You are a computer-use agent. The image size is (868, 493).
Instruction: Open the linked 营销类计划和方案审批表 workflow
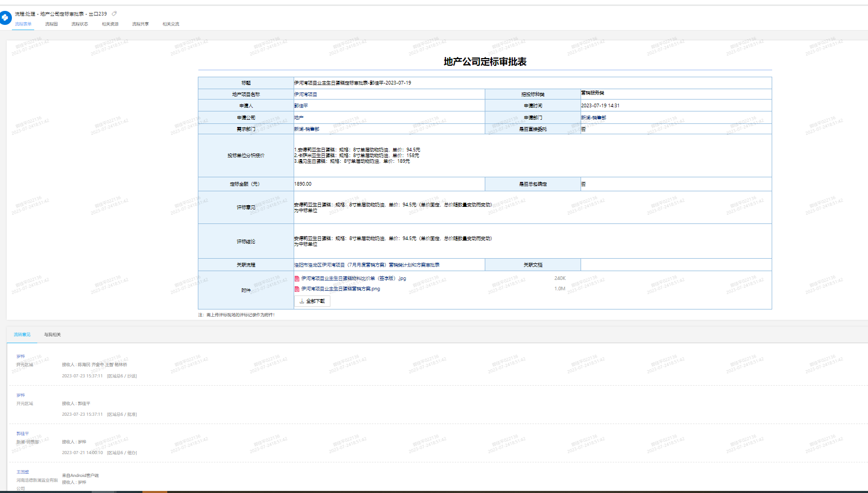[x=367, y=265]
